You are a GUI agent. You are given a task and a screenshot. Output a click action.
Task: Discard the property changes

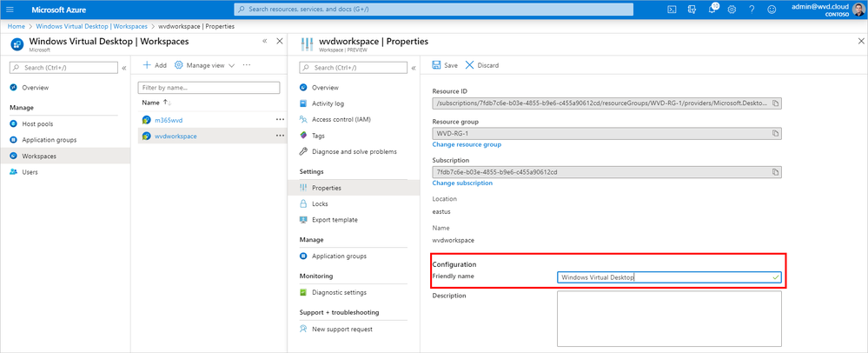tap(481, 65)
